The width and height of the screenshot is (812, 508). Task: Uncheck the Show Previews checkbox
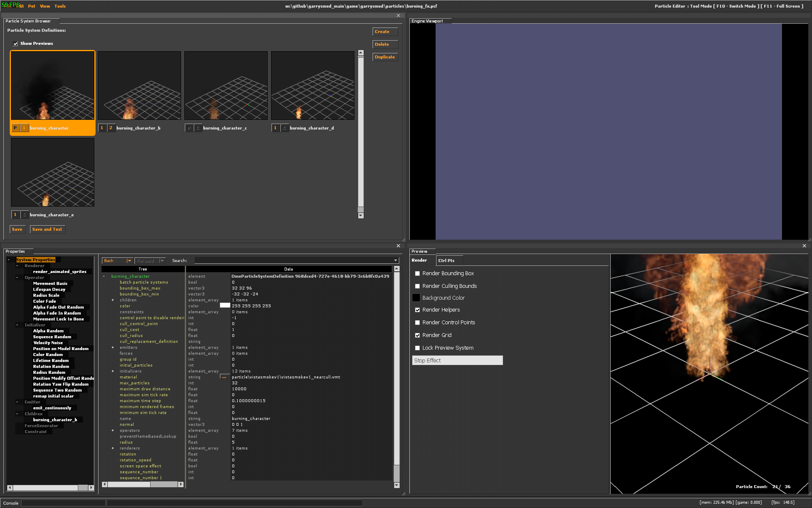click(x=16, y=44)
